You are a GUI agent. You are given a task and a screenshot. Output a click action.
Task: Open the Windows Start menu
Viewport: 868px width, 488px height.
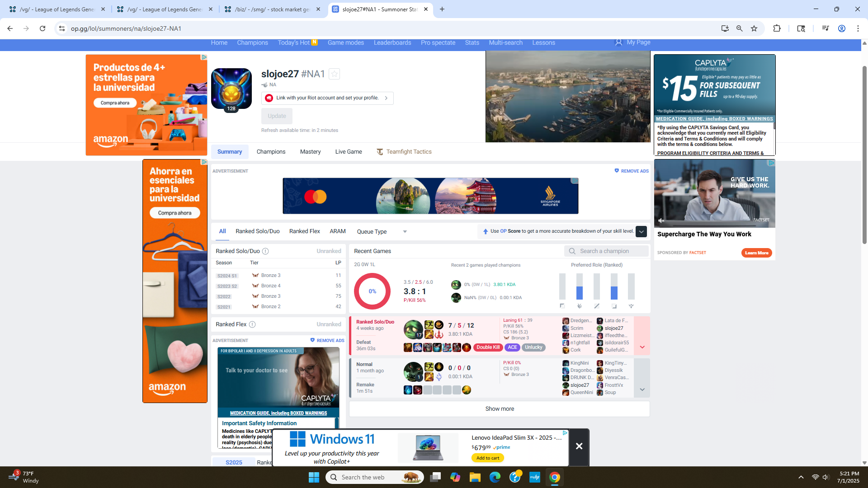(x=314, y=477)
